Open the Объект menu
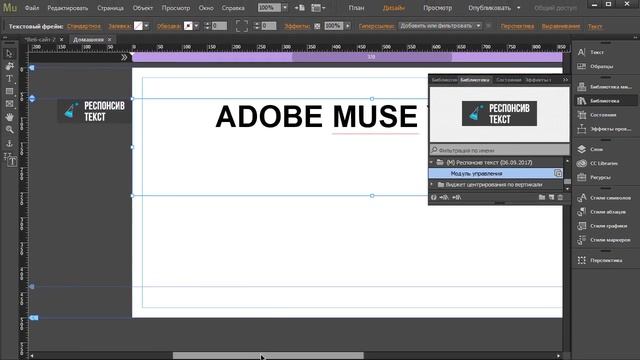Screen dimensions: 640x360 tap(143, 8)
